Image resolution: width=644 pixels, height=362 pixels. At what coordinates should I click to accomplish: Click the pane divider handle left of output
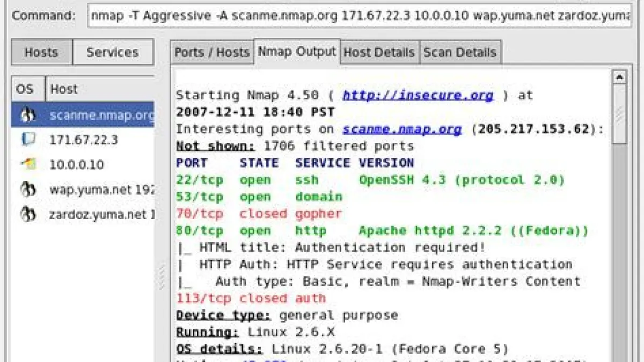[162, 277]
